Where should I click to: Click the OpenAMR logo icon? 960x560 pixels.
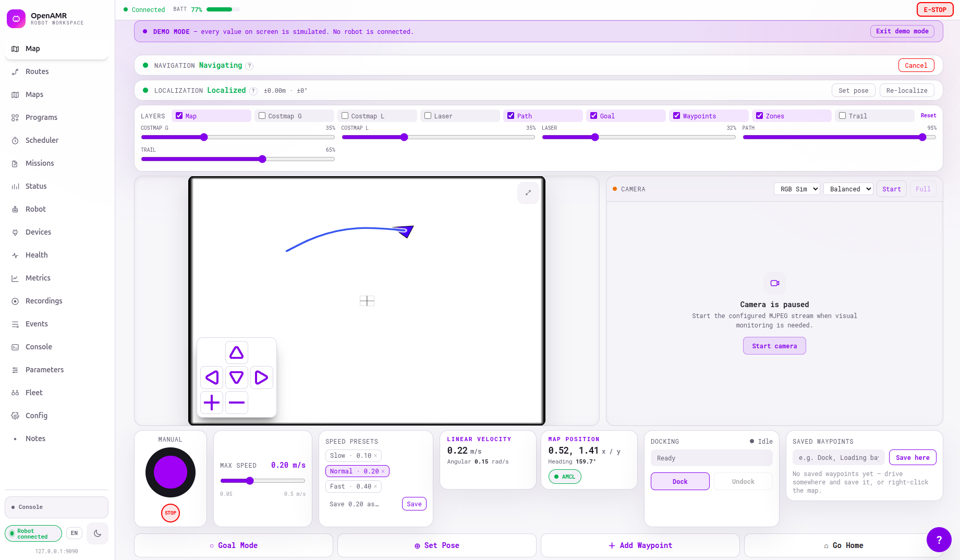[x=16, y=19]
